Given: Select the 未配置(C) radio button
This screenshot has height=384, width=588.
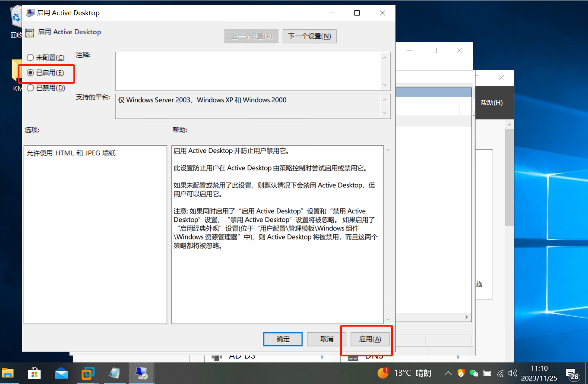Looking at the screenshot, I should 45,58.
